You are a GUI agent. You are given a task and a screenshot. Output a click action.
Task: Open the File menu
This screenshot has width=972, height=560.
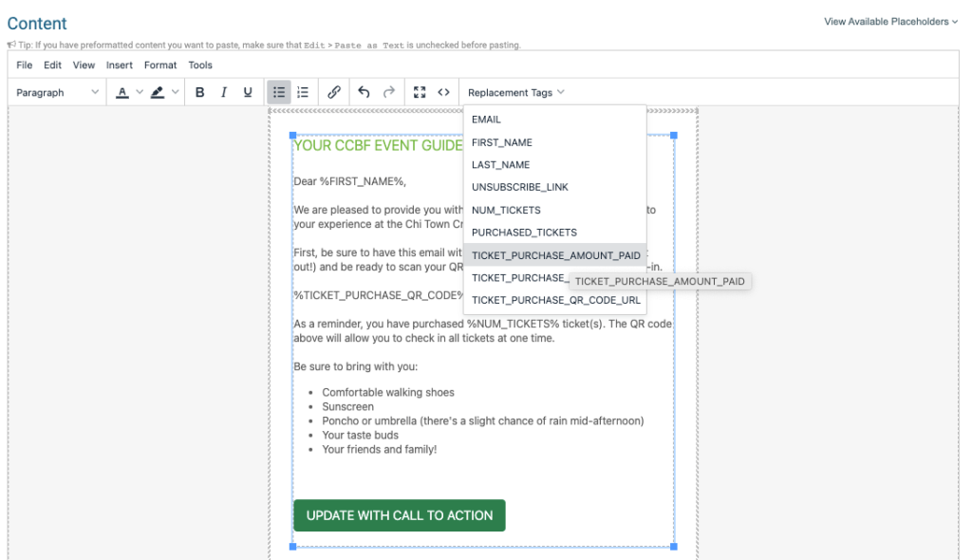click(x=24, y=65)
